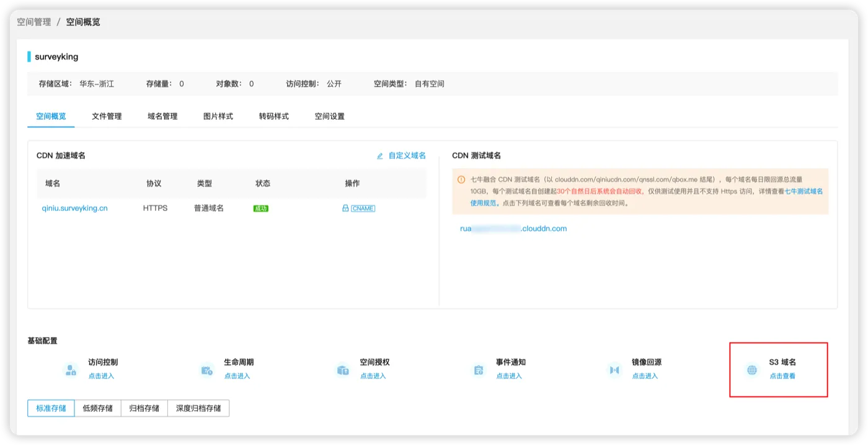Screen dimensions: 868x445
Task: Click the CNAME badge in operations column
Action: coord(363,209)
